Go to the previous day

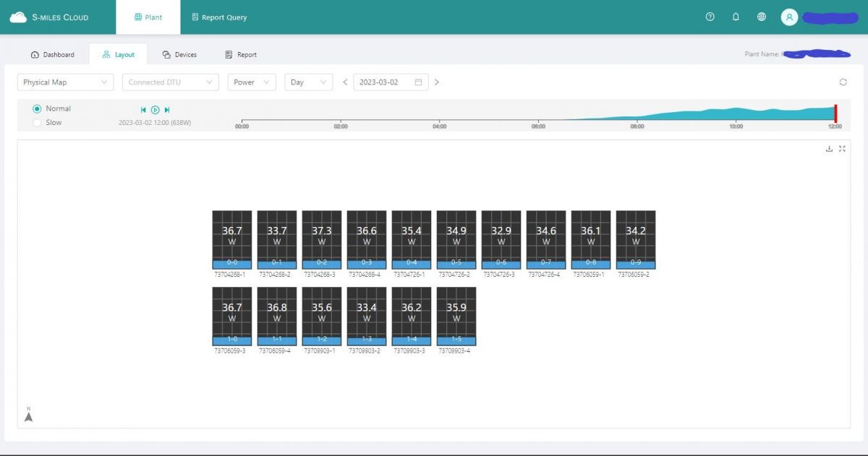pyautogui.click(x=345, y=82)
